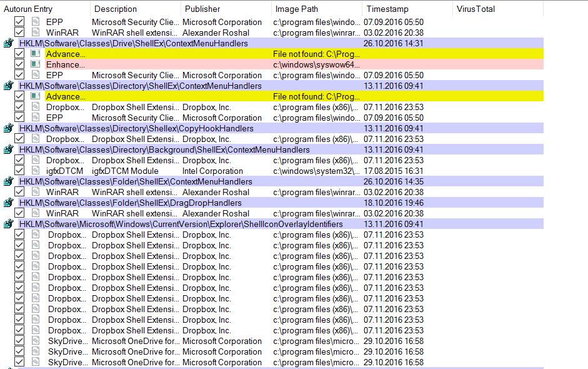Select Directory\Background\ShellEx\ContextMenuHandlers key row

[281, 149]
